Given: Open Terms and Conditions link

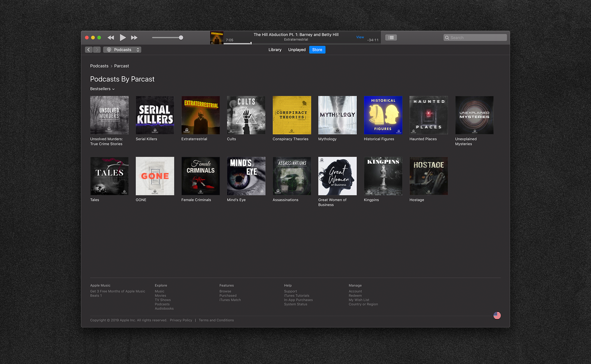Looking at the screenshot, I should (216, 320).
